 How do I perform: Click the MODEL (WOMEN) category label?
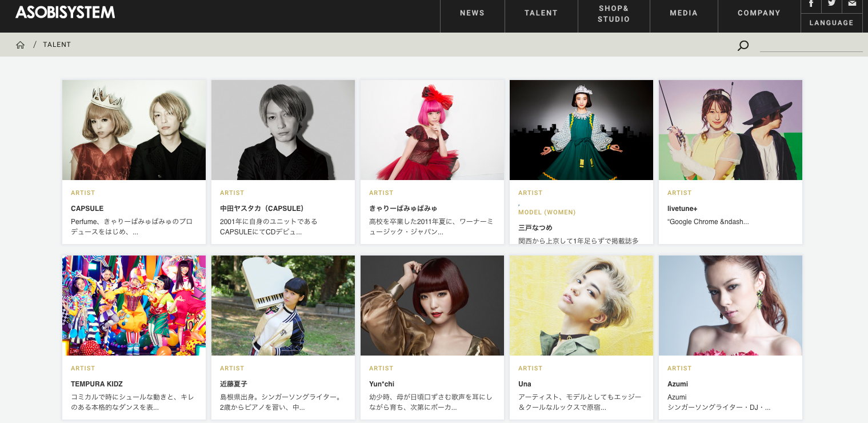[x=547, y=212]
